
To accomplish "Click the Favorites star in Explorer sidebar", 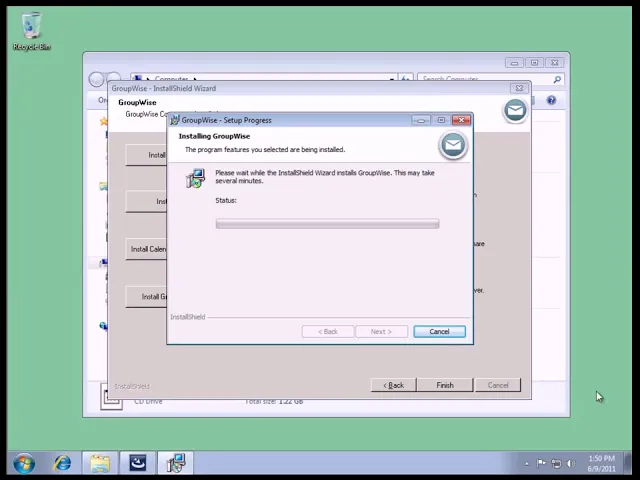I will point(104,121).
